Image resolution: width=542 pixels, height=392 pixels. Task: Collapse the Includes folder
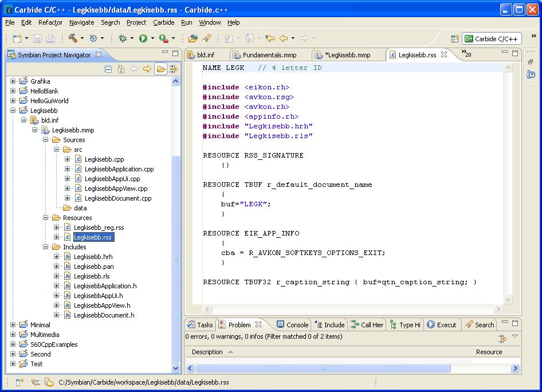pos(46,247)
